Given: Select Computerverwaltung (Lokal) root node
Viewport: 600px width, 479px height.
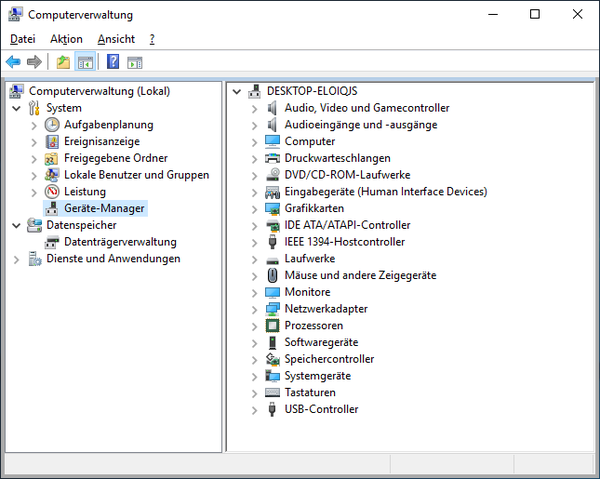Looking at the screenshot, I should click(x=99, y=91).
